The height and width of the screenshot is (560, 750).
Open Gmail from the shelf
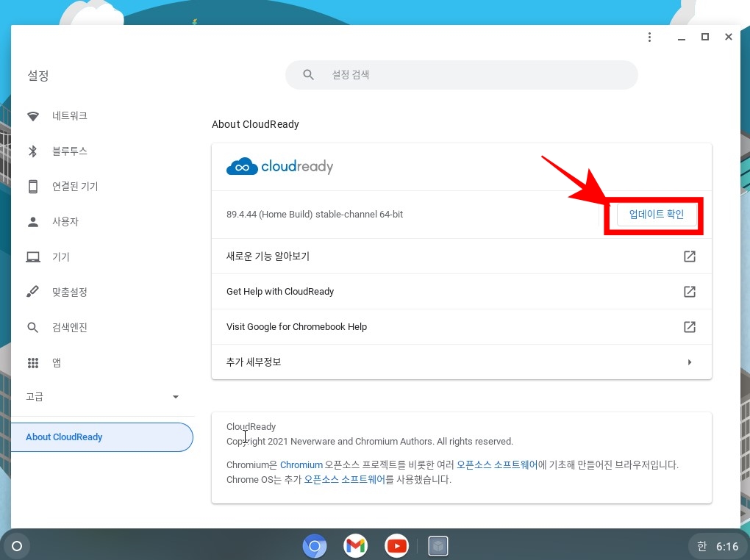(x=355, y=545)
